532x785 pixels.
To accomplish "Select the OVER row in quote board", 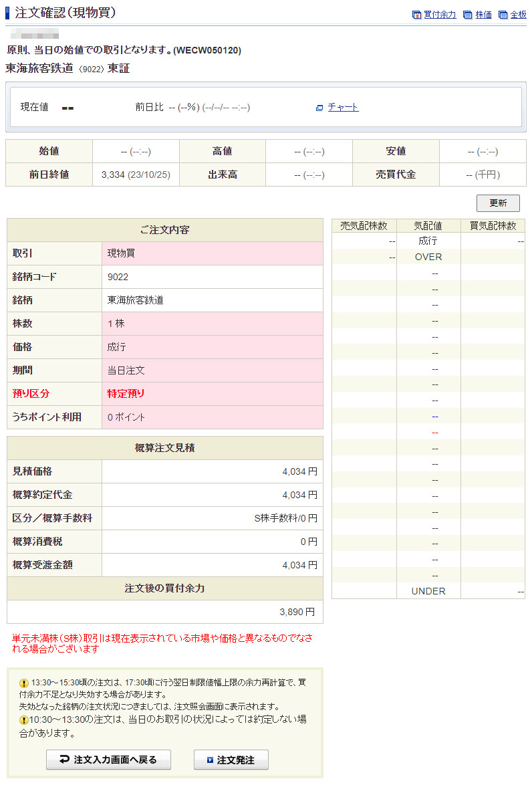I will (x=428, y=257).
